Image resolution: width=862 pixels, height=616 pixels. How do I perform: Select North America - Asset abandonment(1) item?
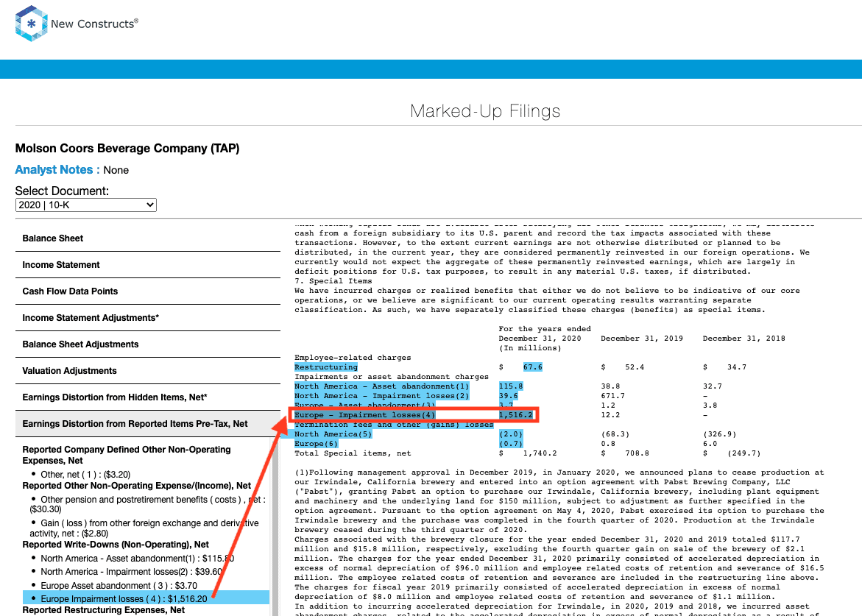(138, 559)
